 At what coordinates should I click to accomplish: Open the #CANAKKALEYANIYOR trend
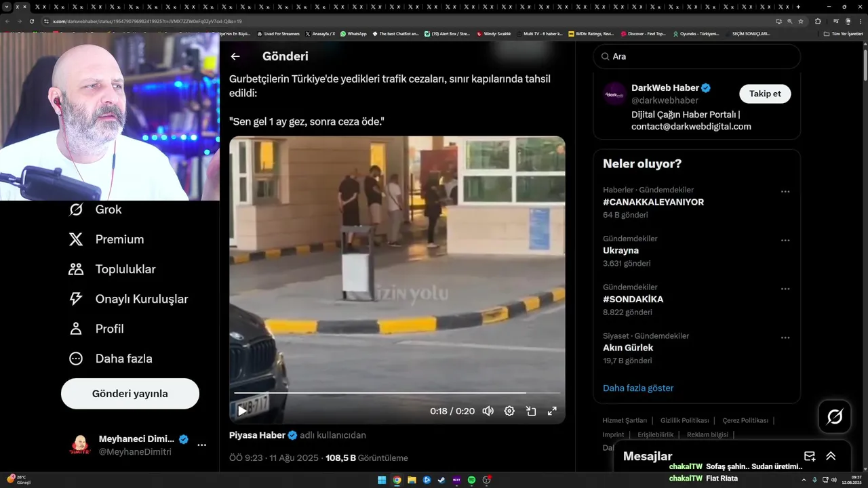653,202
